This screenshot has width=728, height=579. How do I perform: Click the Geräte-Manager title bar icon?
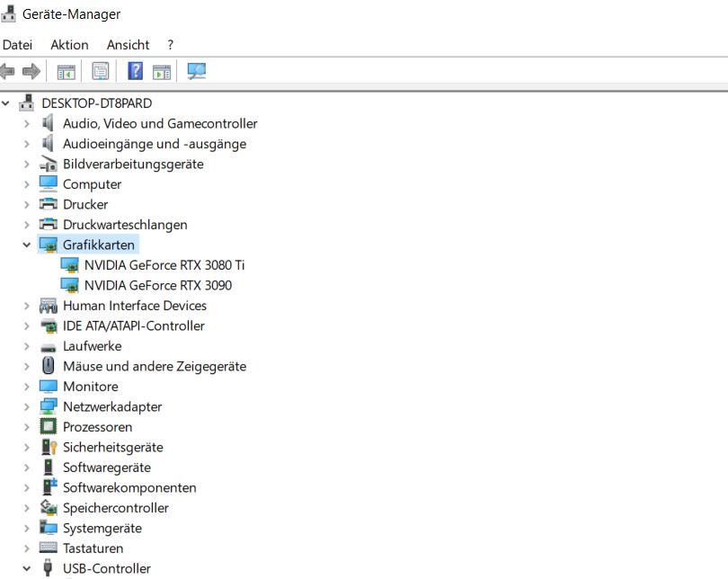[x=8, y=13]
